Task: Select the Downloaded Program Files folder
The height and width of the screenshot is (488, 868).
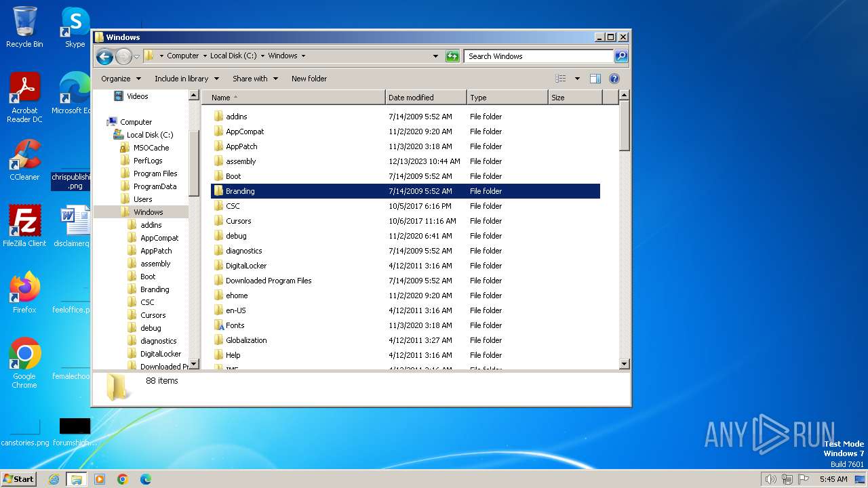Action: click(x=269, y=281)
